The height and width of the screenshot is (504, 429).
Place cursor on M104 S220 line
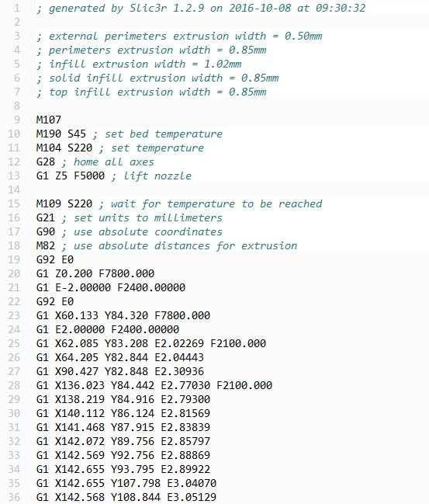[119, 148]
